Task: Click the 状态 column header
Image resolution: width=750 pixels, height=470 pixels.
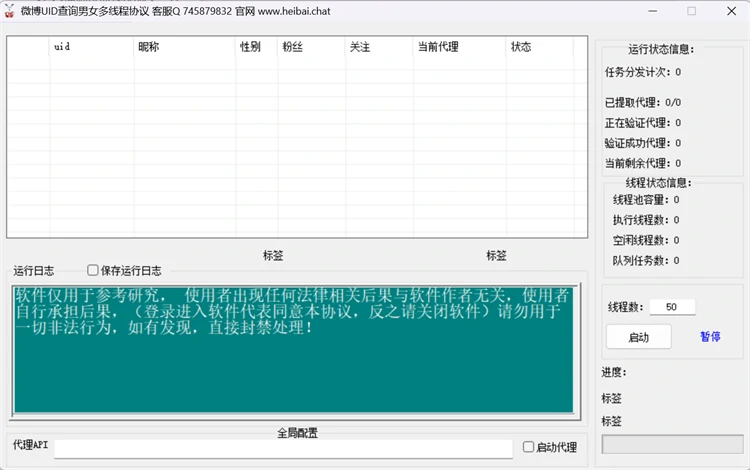Action: (x=540, y=47)
